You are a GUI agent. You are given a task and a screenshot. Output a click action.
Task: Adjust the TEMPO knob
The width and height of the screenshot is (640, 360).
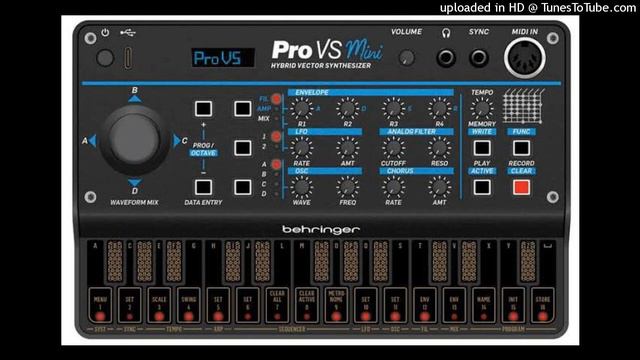point(482,109)
